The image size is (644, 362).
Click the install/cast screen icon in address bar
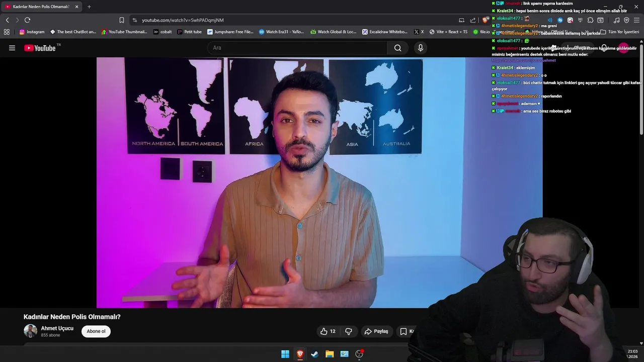coord(461,20)
